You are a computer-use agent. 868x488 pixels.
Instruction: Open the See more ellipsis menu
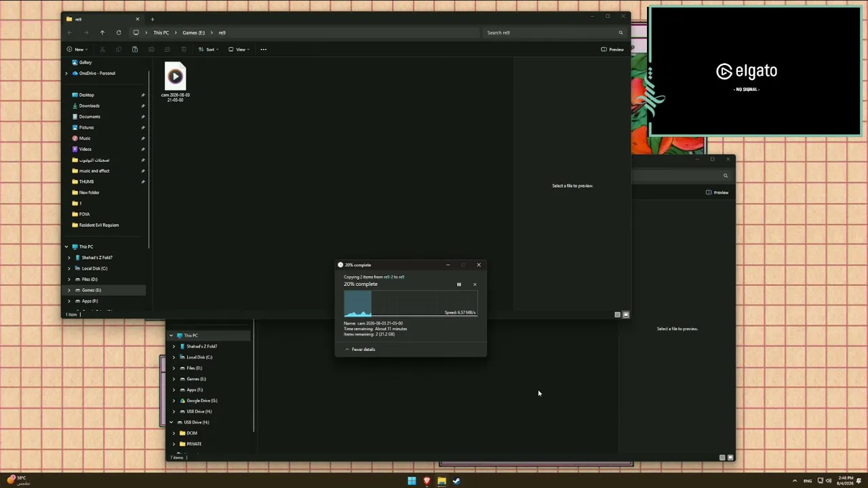[x=264, y=49]
